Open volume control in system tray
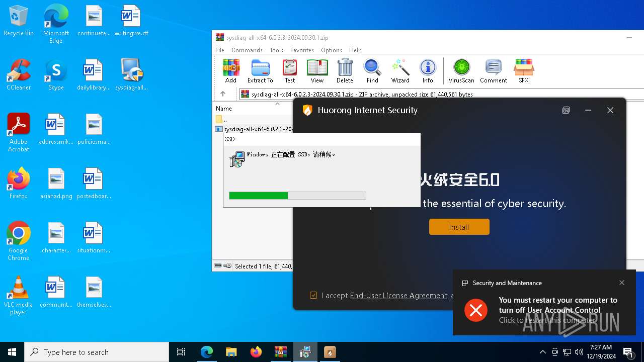This screenshot has width=644, height=362. click(579, 352)
